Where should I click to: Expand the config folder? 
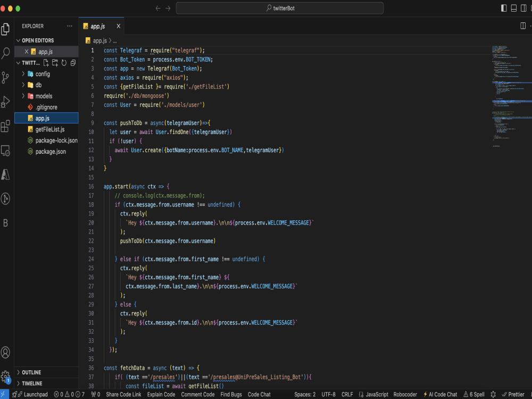(x=46, y=74)
